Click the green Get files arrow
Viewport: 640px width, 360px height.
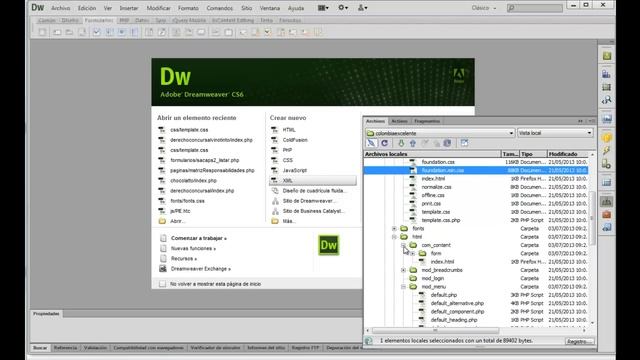(x=401, y=143)
